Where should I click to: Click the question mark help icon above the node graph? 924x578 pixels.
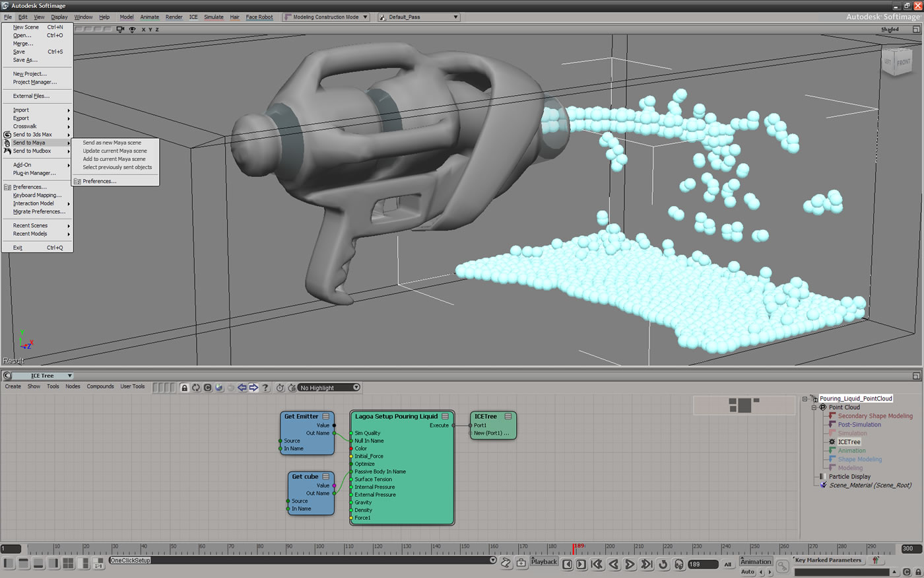[265, 388]
